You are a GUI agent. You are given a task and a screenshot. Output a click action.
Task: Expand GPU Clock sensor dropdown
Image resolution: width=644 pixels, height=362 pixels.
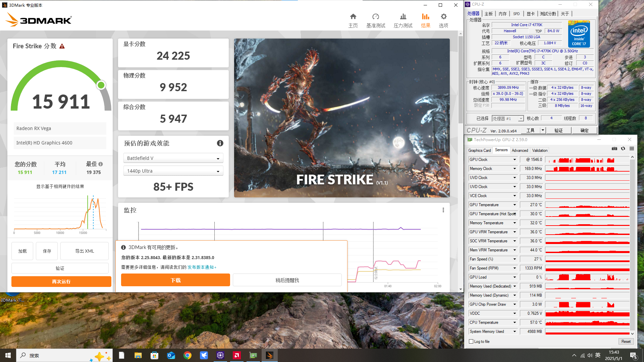click(515, 160)
